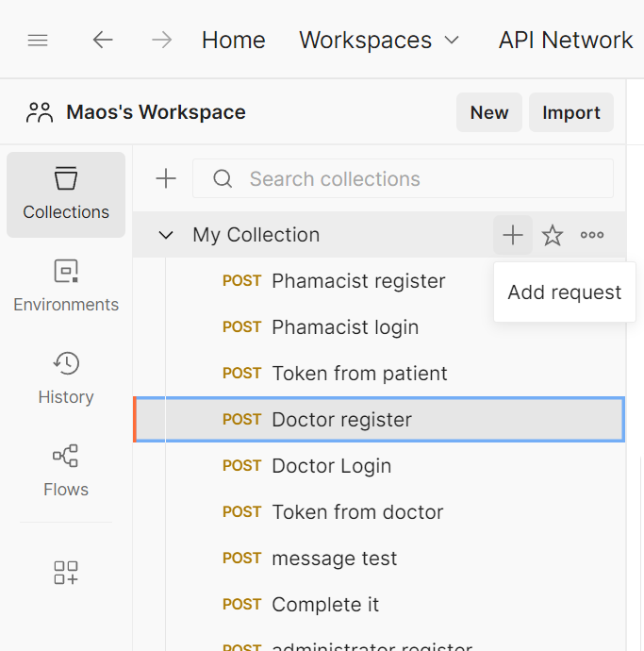This screenshot has height=651, width=644.
Task: Go back with the left arrow
Action: click(103, 41)
